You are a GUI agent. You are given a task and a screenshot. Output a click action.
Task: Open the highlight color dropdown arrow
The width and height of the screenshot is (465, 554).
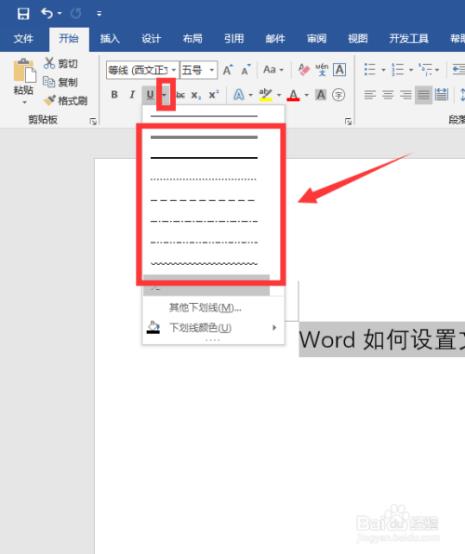point(279,95)
